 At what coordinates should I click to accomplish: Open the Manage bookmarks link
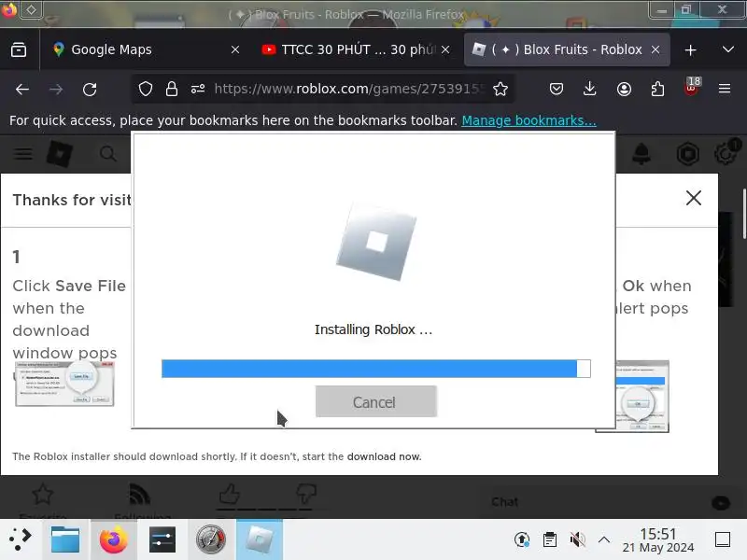(x=529, y=120)
